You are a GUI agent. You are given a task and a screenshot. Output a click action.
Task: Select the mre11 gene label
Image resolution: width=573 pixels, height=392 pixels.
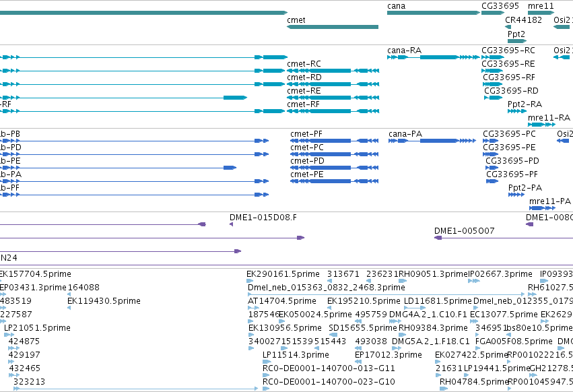pyautogui.click(x=541, y=6)
